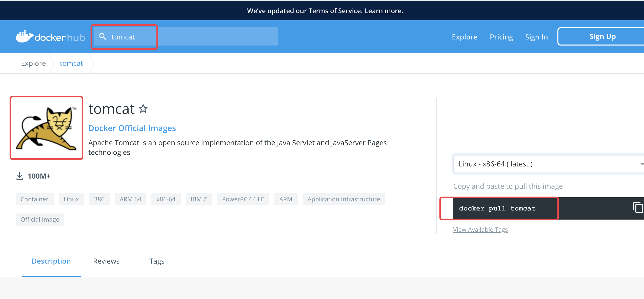Click the Explore breadcrumb
This screenshot has width=644, height=299.
[x=33, y=63]
